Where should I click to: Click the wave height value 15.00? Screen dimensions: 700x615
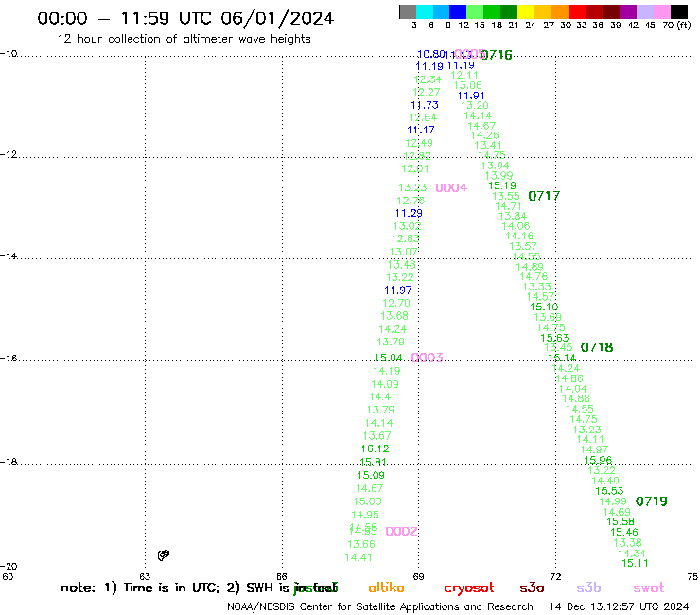367,501
